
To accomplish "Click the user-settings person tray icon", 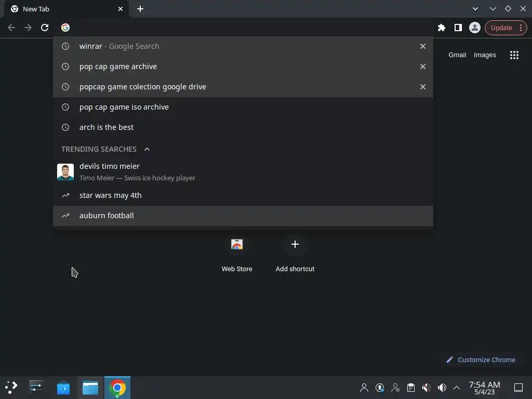I will [x=395, y=388].
